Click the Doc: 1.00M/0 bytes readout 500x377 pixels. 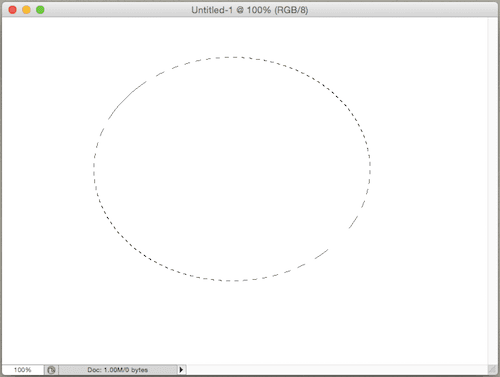[118, 370]
